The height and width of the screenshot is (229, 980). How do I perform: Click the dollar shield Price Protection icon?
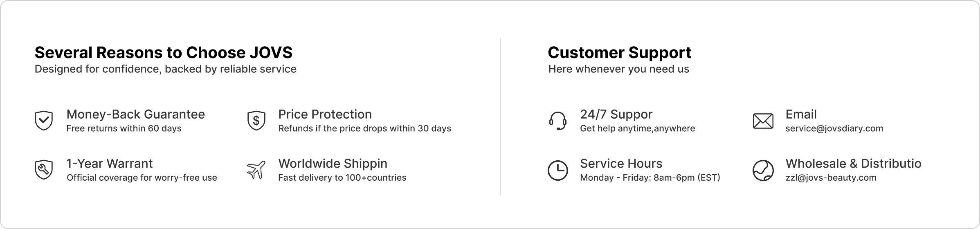coord(256,121)
